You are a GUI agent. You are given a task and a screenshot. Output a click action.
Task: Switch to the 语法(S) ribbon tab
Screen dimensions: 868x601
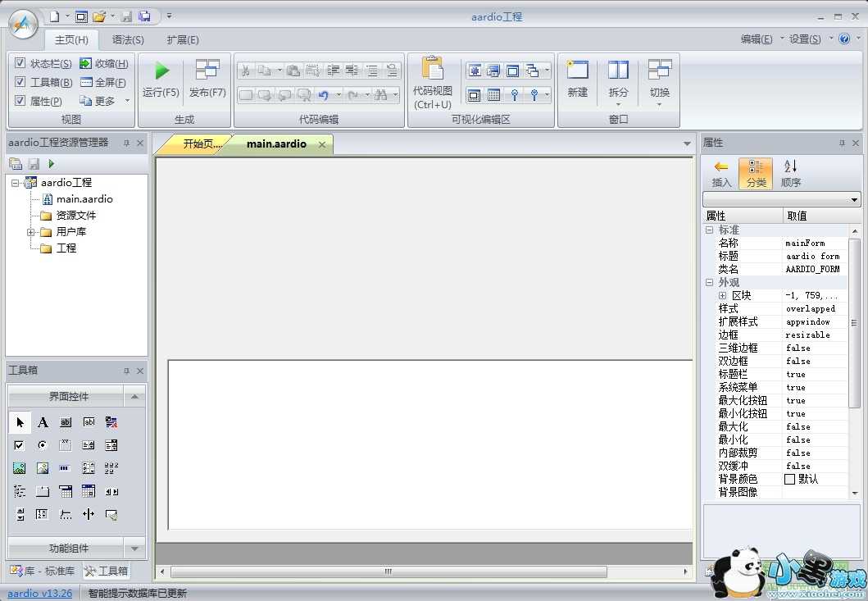tap(128, 40)
